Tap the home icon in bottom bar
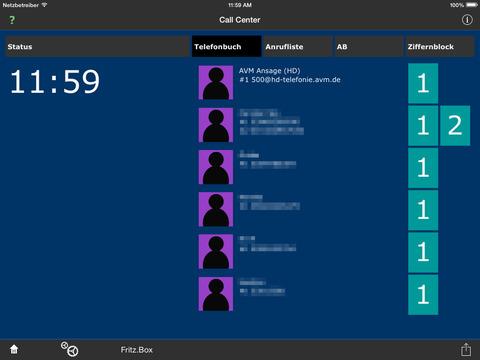480x360 pixels. [x=14, y=349]
